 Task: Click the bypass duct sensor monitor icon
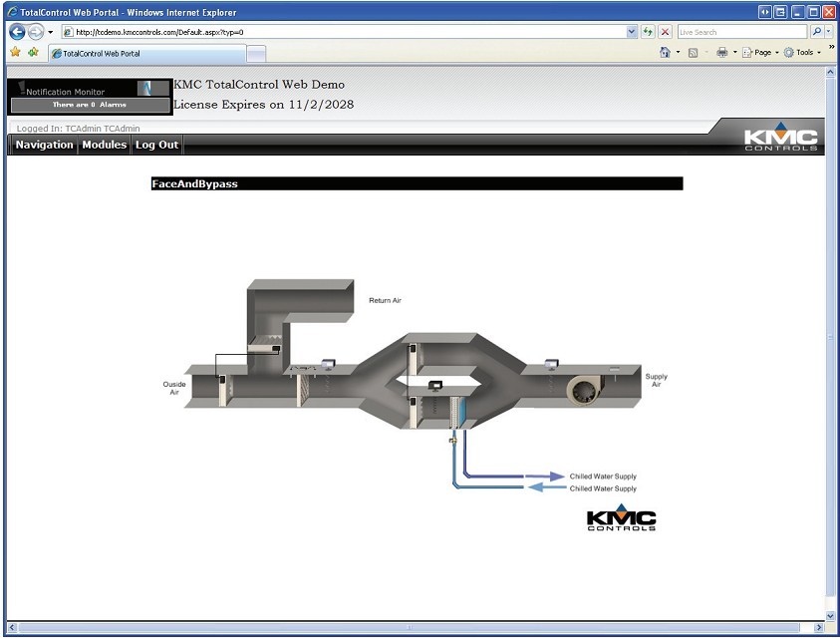pyautogui.click(x=435, y=386)
